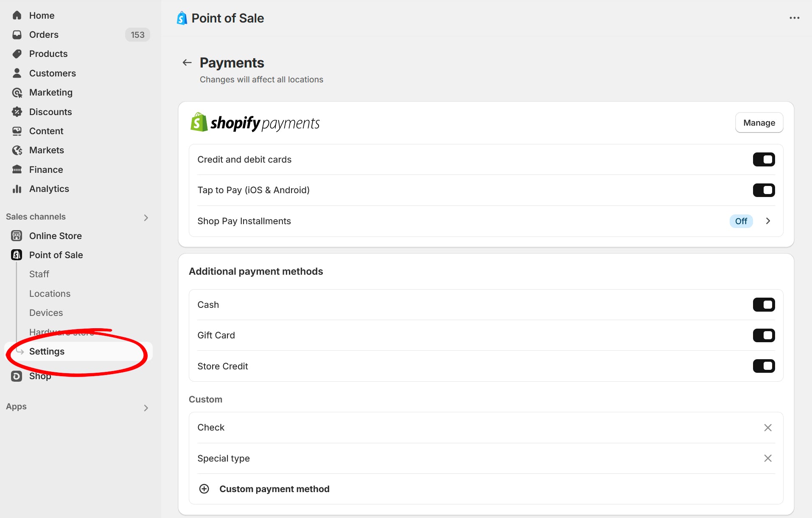The image size is (812, 518).
Task: Open the three-dot more actions menu
Action: point(794,18)
